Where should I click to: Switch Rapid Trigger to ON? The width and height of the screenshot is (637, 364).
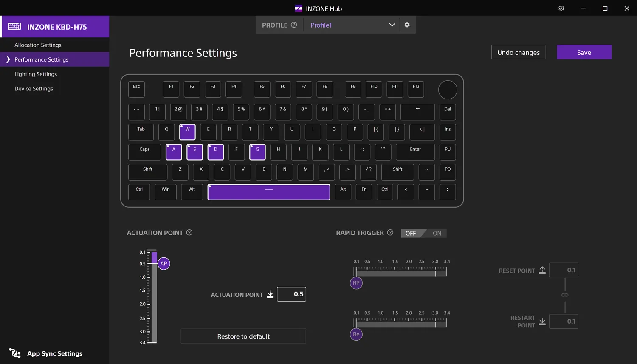(x=436, y=233)
